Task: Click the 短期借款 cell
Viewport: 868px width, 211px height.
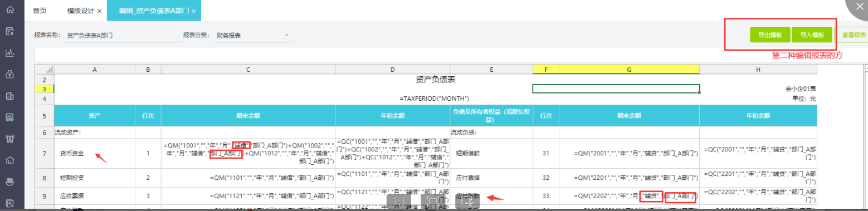Action: click(491, 153)
